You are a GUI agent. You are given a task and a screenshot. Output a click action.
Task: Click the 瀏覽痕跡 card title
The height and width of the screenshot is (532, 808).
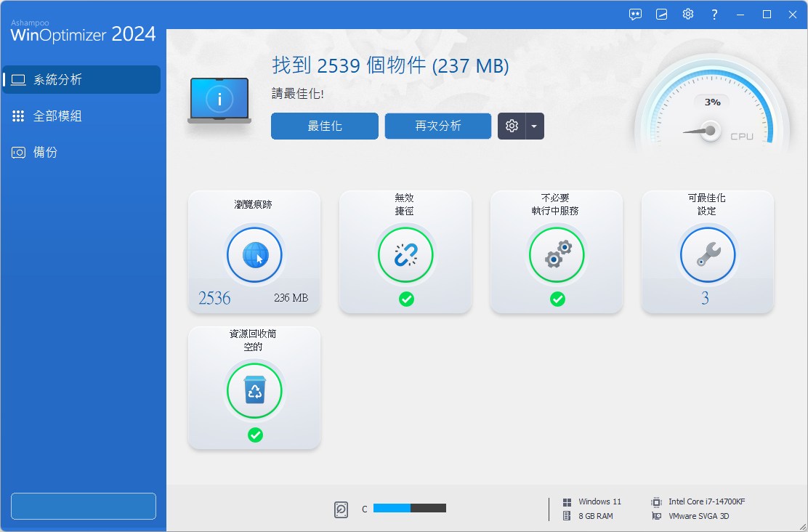click(253, 205)
